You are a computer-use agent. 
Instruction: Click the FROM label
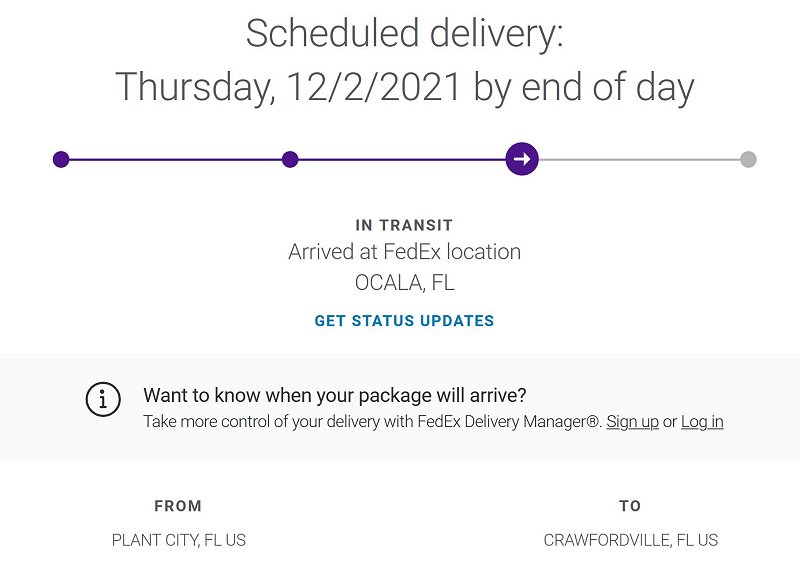coord(178,506)
